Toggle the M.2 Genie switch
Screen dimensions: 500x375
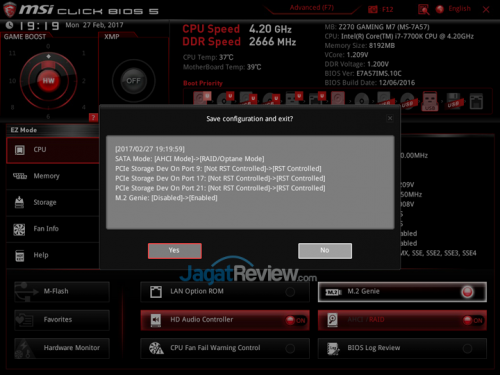tap(467, 292)
